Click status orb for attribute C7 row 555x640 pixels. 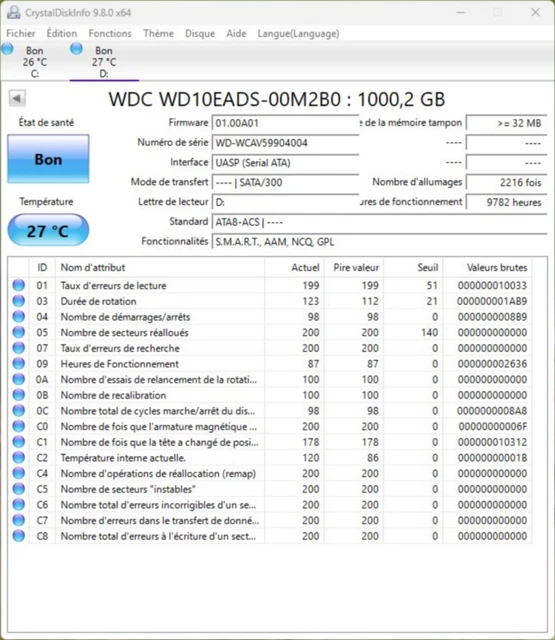(x=18, y=520)
